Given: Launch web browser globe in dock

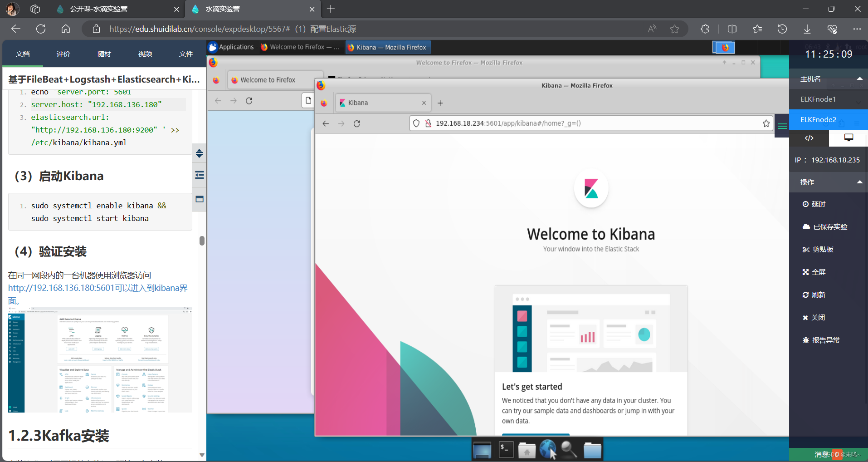Looking at the screenshot, I should (548, 449).
